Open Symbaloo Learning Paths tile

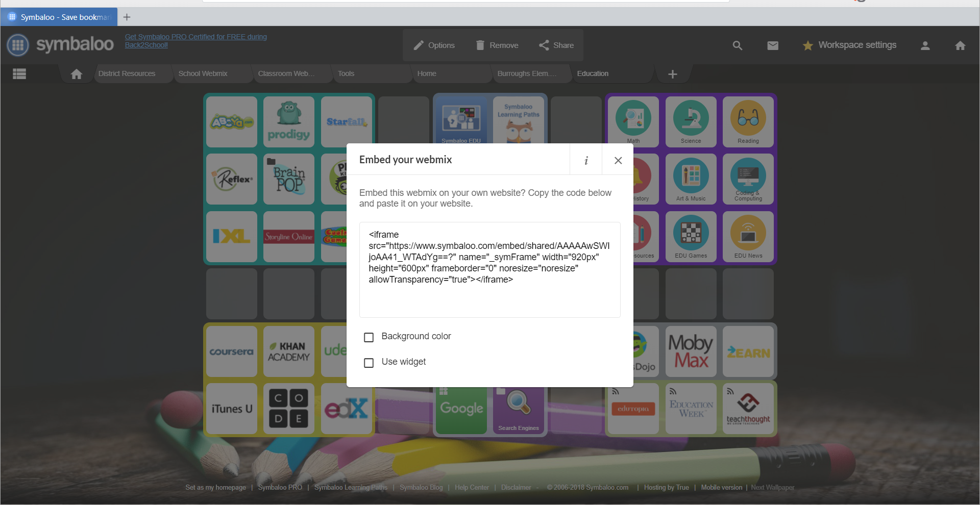tap(519, 120)
